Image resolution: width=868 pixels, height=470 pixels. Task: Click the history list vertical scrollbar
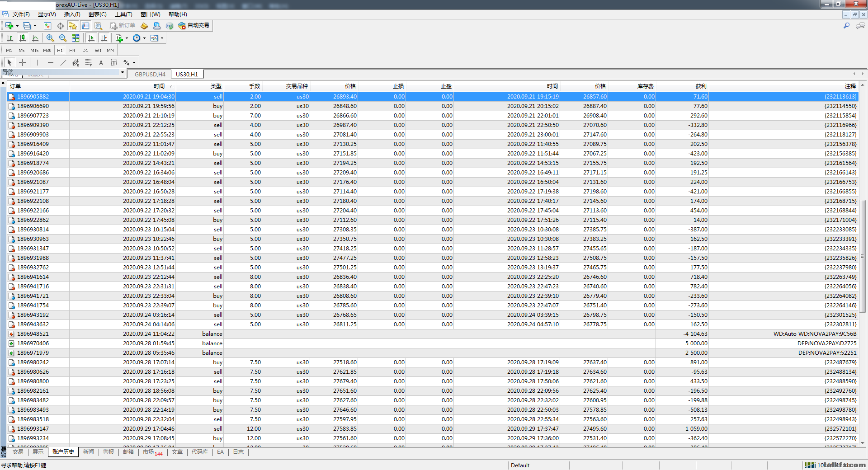pyautogui.click(x=863, y=256)
